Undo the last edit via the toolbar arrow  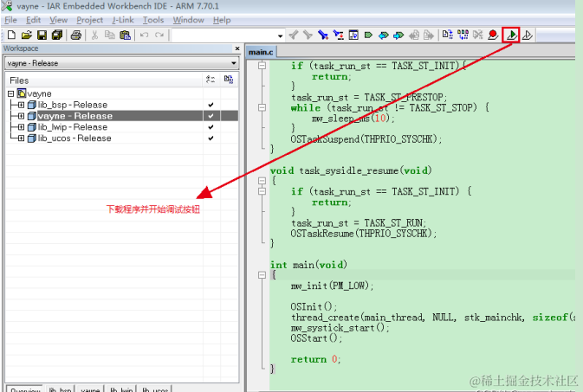pos(145,35)
